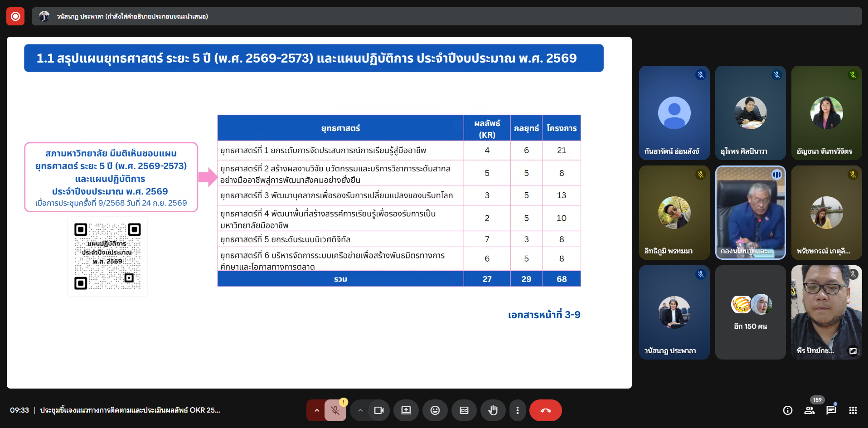Open meeting details info icon
The width and height of the screenshot is (868, 428).
[x=788, y=410]
